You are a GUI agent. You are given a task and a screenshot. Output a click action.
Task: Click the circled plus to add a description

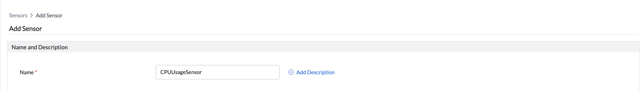291,72
